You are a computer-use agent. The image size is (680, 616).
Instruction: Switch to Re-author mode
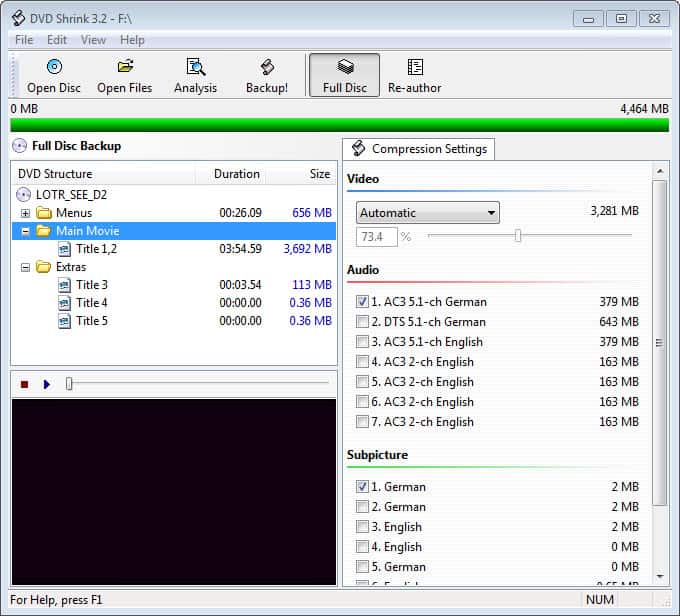click(x=415, y=75)
